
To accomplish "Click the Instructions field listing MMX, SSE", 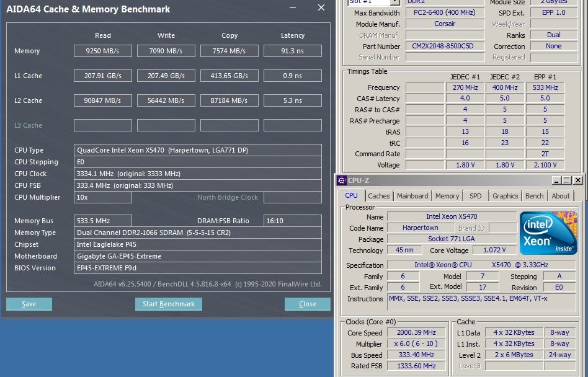I will tap(482, 302).
